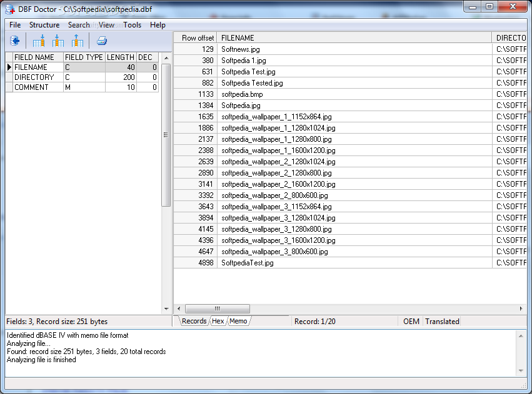Viewport: 532px width, 394px height.
Task: Click log line 'Analyzing file is finished'
Action: point(41,360)
